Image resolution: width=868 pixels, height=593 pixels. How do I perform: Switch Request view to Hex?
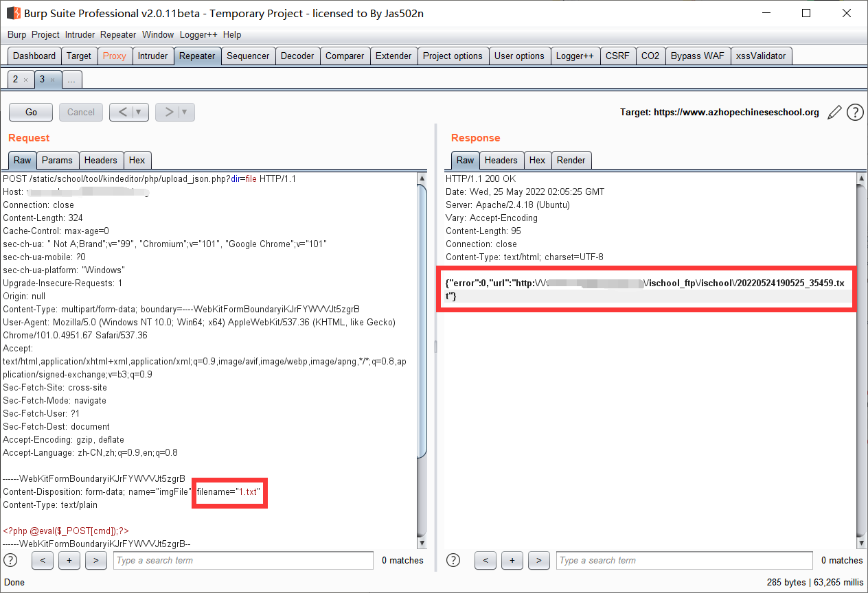[x=137, y=160]
